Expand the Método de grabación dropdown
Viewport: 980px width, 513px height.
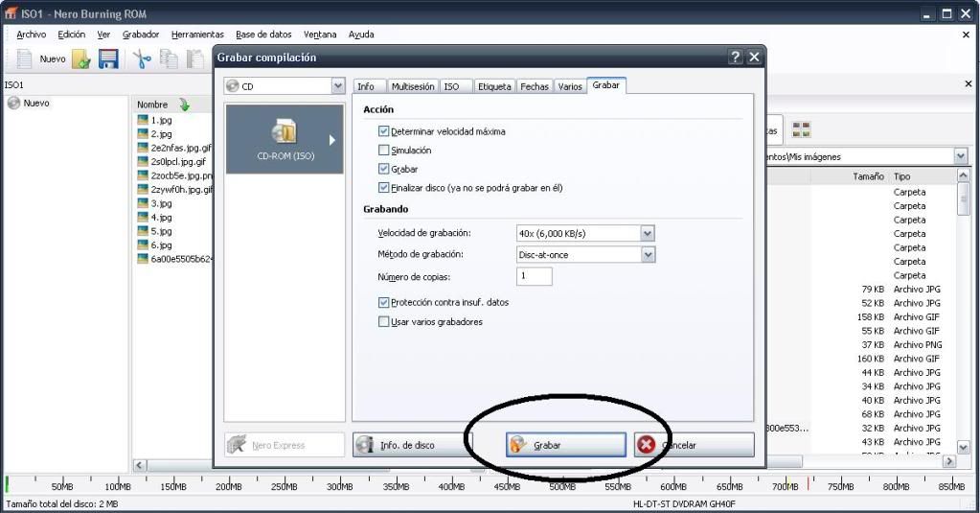click(648, 254)
